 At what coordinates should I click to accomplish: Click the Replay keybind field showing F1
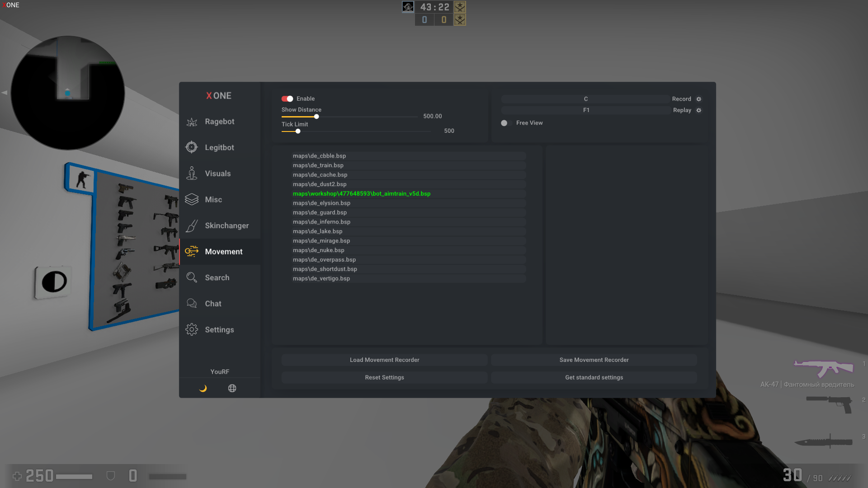point(585,110)
